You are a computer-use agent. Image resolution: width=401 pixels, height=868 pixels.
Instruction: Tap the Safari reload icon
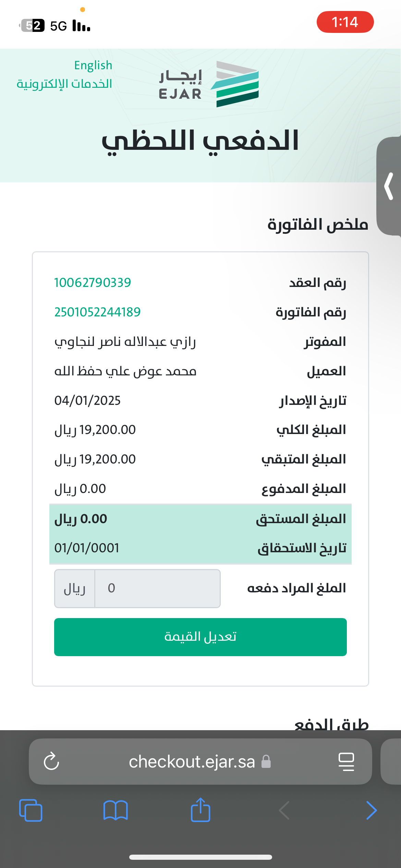[51, 761]
